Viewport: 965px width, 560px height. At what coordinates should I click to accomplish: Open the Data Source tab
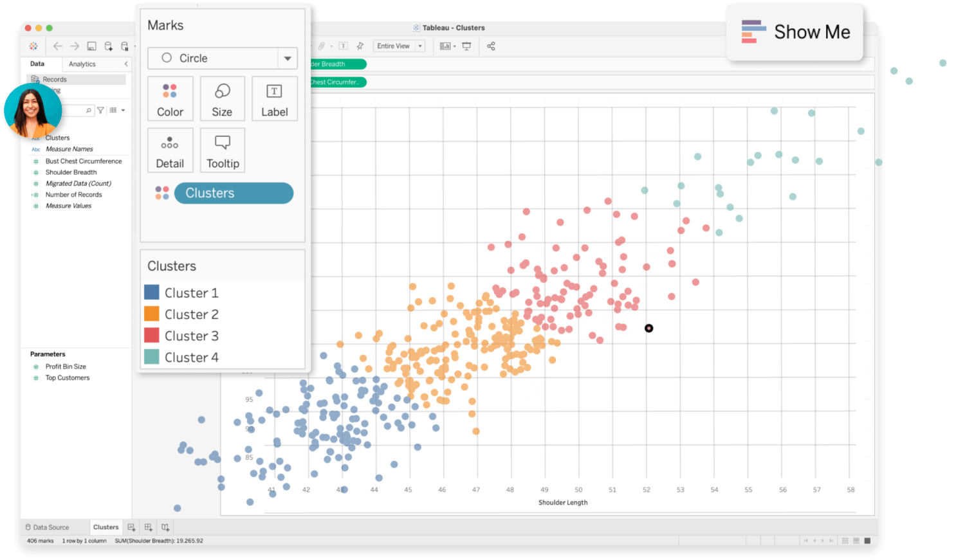click(50, 527)
